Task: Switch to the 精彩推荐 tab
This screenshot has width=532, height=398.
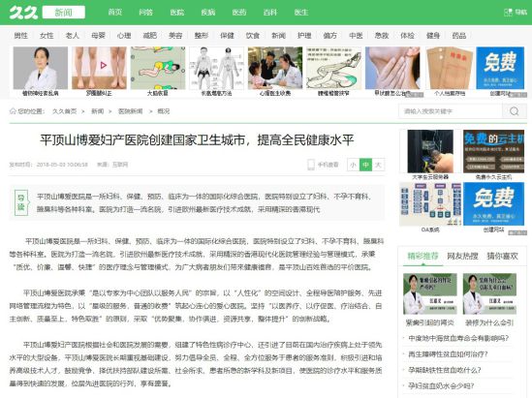Action: click(x=422, y=256)
